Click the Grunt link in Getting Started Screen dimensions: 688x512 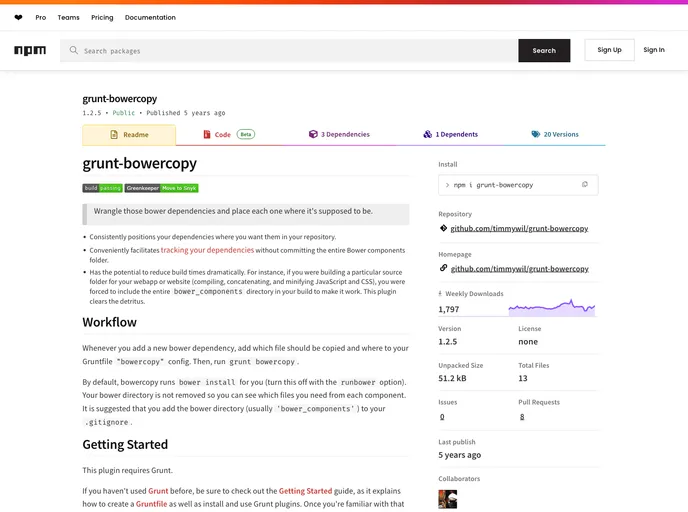[x=158, y=491]
